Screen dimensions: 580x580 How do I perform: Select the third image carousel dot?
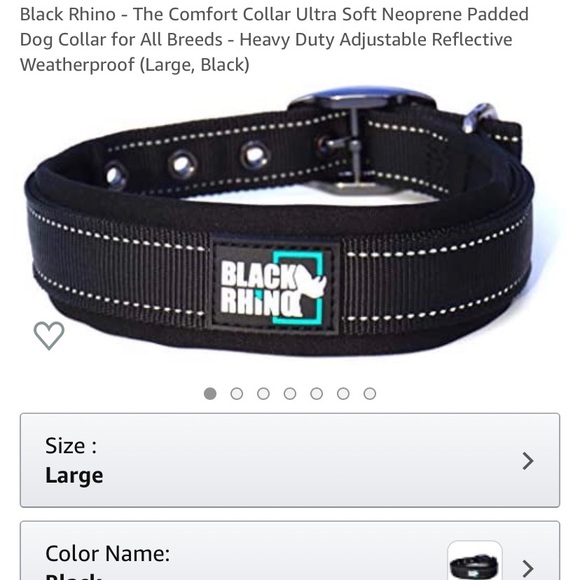(263, 394)
